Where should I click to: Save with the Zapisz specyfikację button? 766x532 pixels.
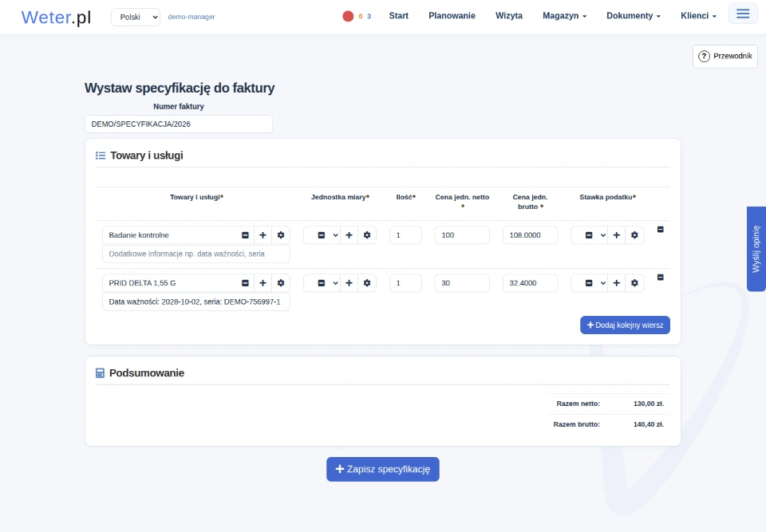coord(382,469)
